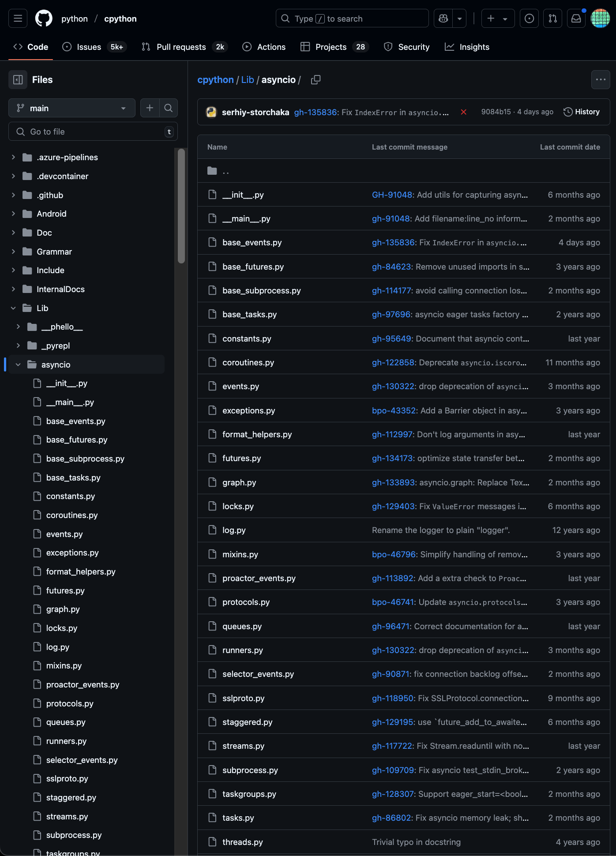Open the cpython repository link in header
Screen dimensions: 616x856
click(120, 19)
